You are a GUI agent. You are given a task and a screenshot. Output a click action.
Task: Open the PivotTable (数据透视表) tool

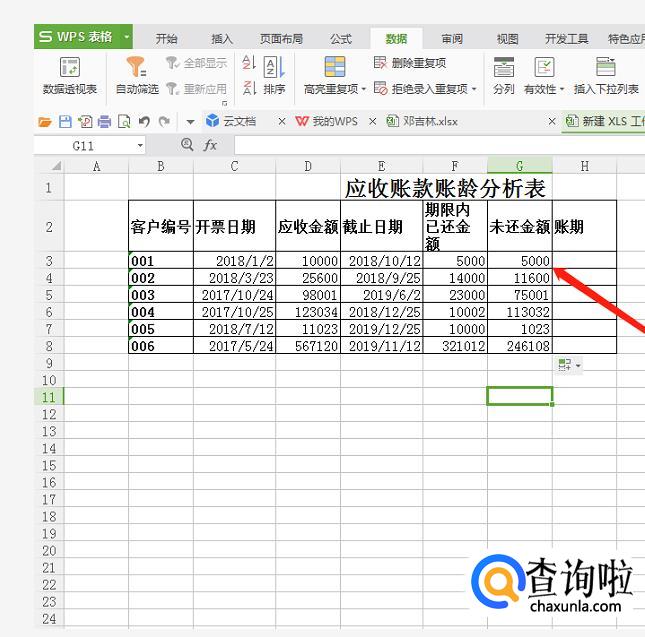[70, 77]
